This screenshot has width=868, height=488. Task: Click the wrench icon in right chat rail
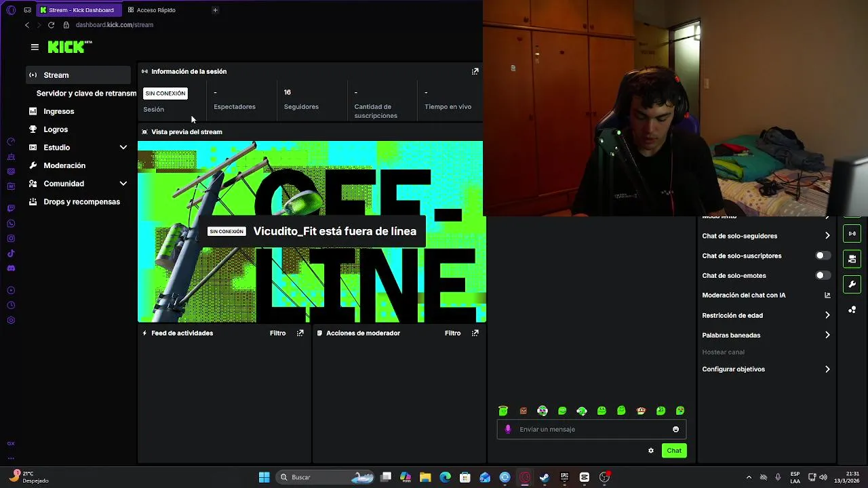click(852, 284)
